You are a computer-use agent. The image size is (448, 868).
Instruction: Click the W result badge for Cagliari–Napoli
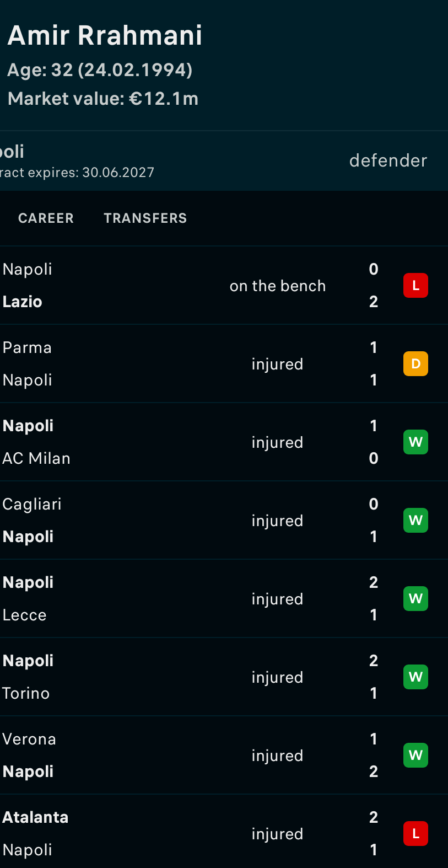click(415, 521)
